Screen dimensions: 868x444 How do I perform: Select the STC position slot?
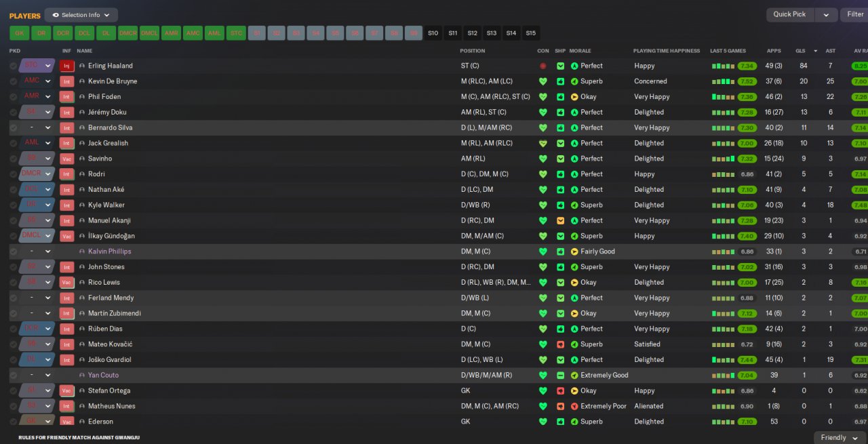tap(236, 33)
